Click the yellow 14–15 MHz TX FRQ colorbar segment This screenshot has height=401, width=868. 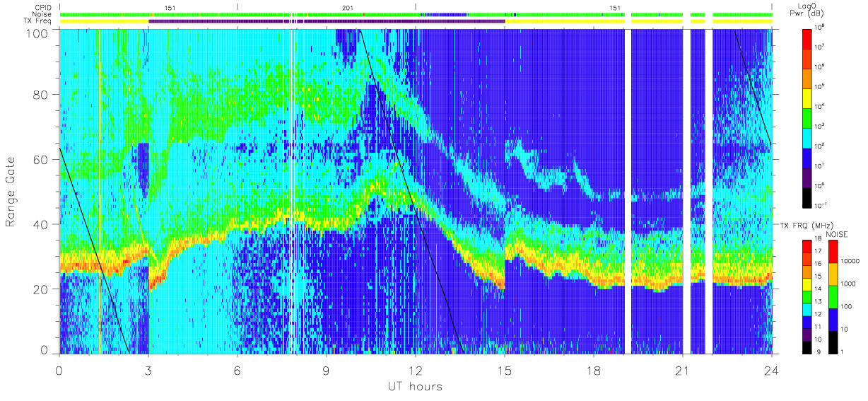807,284
